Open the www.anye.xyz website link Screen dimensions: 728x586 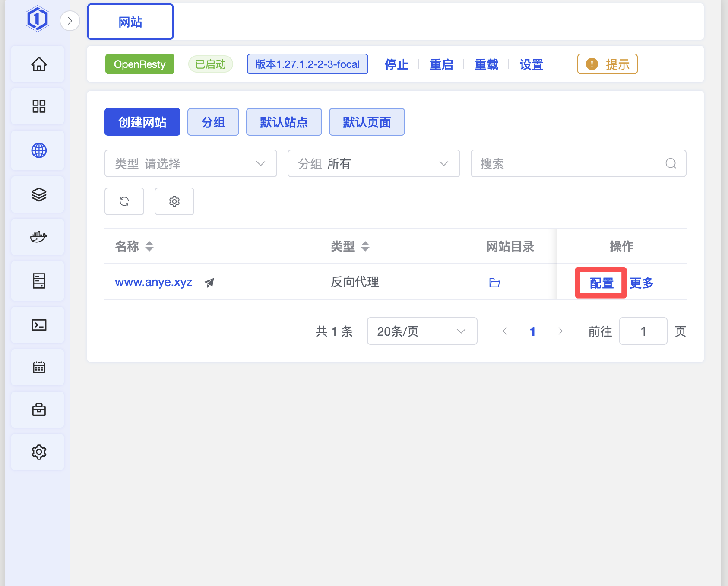(153, 282)
